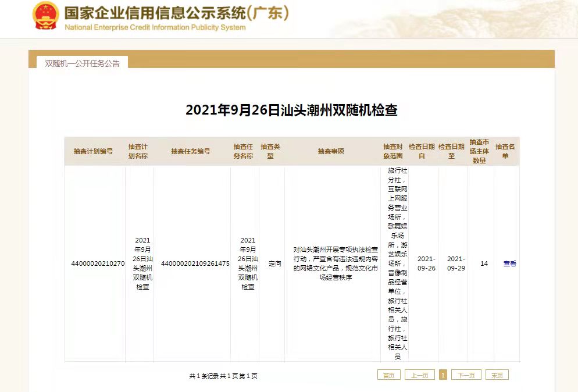Click the 抽查名单 column header
This screenshot has width=578, height=392.
(x=505, y=151)
